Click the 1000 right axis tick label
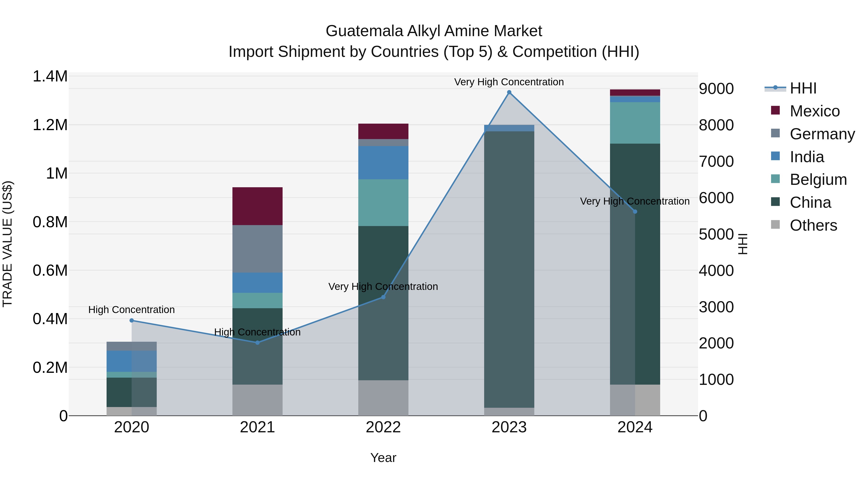 pos(716,380)
